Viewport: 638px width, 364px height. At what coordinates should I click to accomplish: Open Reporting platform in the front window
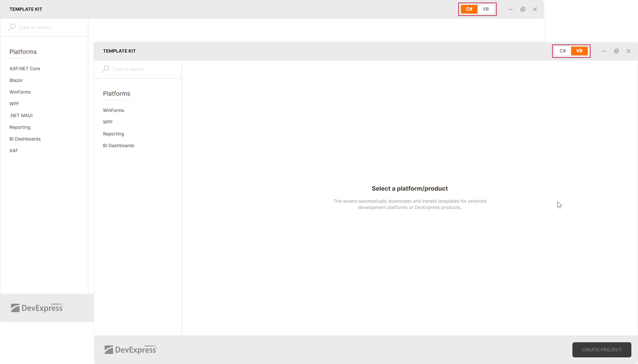[x=113, y=134]
